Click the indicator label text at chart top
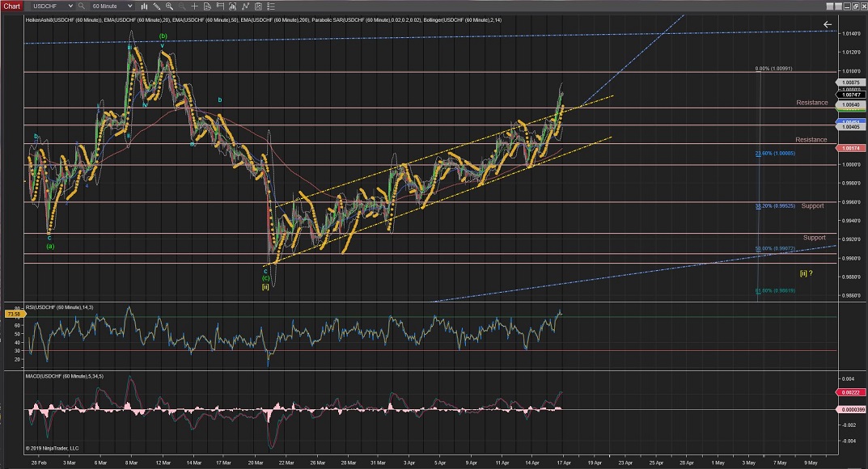Image resolution: width=868 pixels, height=469 pixels. (x=264, y=20)
